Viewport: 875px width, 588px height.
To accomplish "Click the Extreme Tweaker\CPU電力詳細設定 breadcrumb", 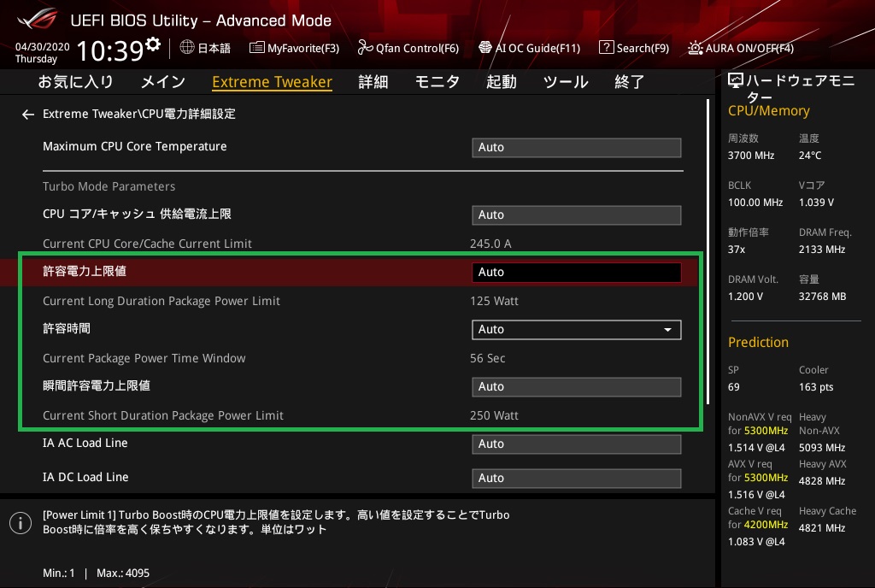I will (x=139, y=114).
